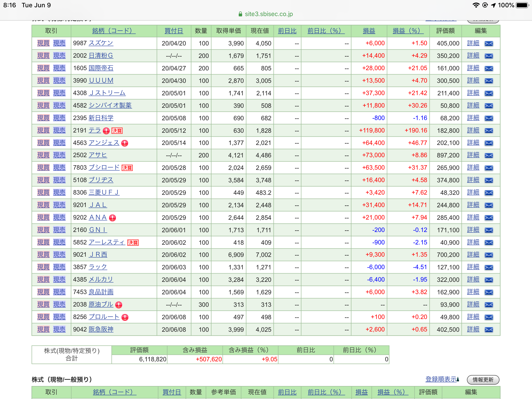Click 情報更新 button near 一般預り section

click(x=483, y=380)
